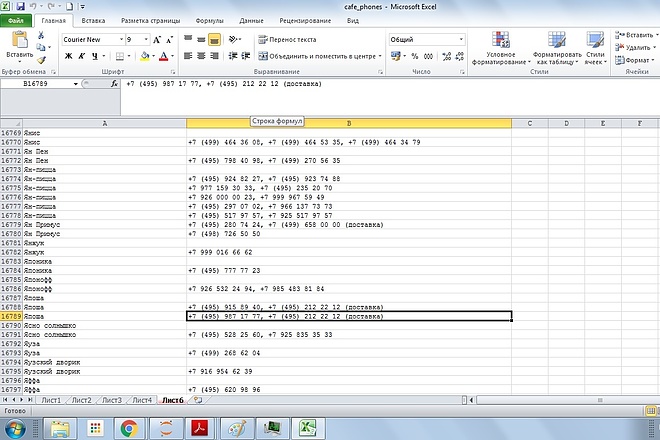
Task: Open Google Chrome from the taskbar
Action: 129,429
